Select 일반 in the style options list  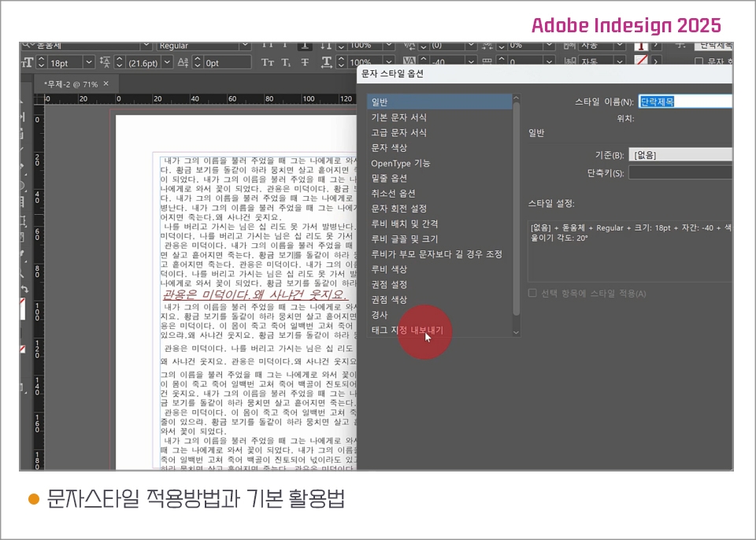[439, 102]
